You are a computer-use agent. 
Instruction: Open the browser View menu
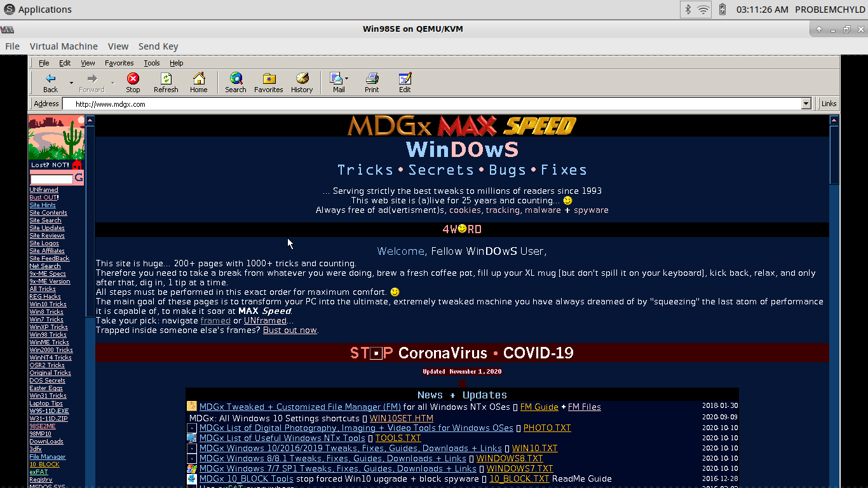(x=88, y=63)
